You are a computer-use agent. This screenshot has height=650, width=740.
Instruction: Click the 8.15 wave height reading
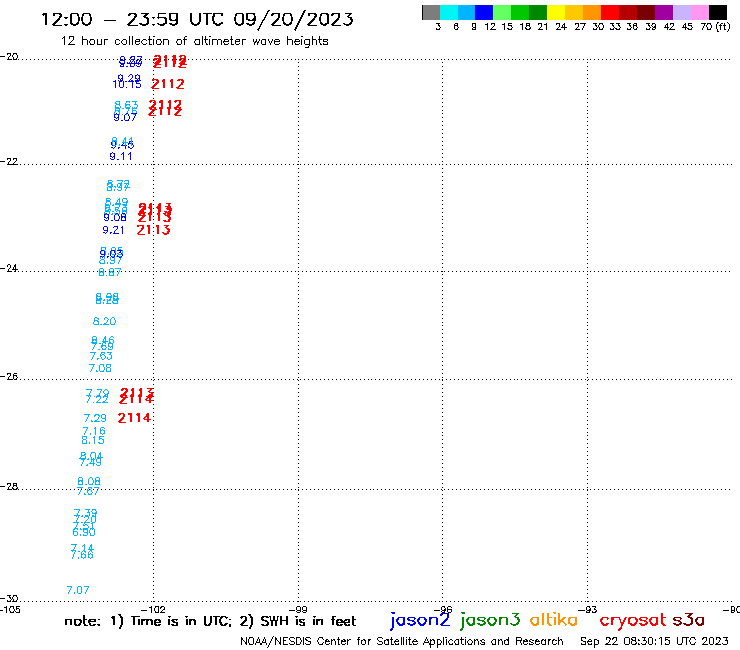pyautogui.click(x=93, y=440)
